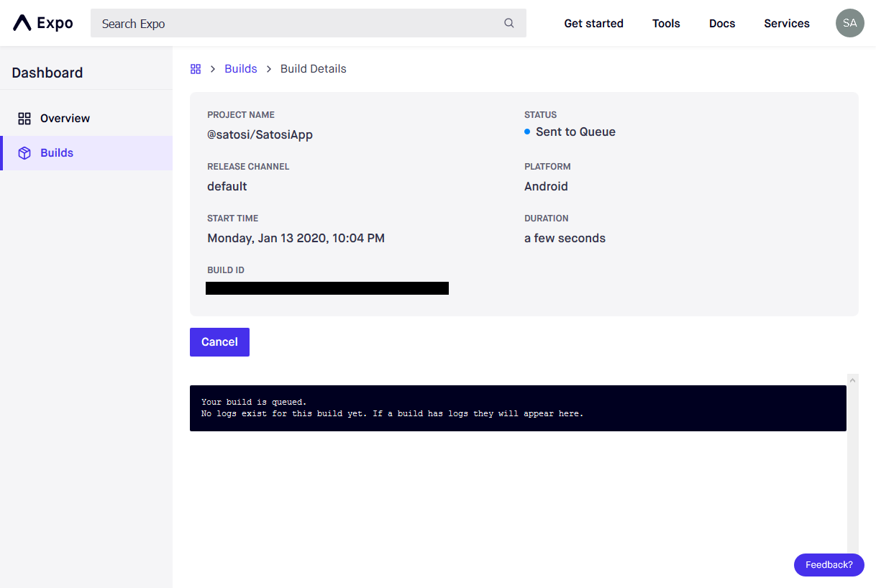876x588 pixels.
Task: Click the start time Monday, Jan 13 2020
Action: point(296,238)
